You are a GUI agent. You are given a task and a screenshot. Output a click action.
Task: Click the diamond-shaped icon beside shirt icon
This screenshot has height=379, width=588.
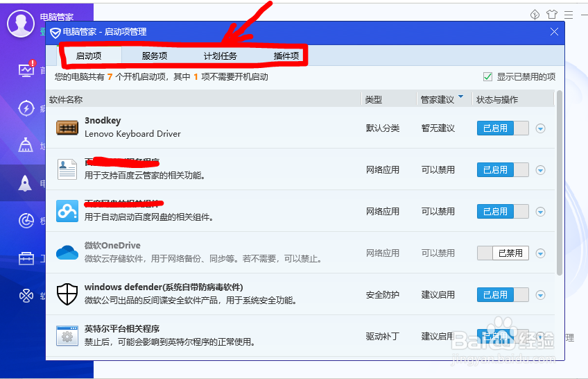coord(535,15)
